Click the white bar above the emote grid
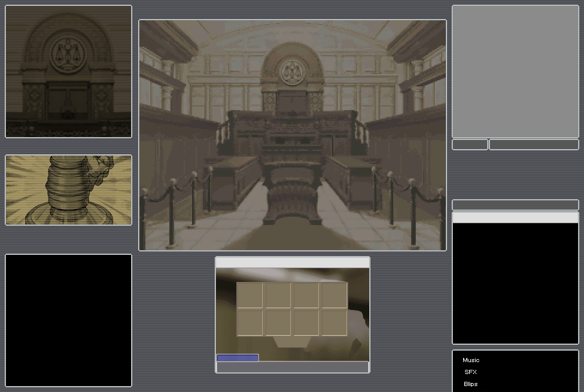 292,263
